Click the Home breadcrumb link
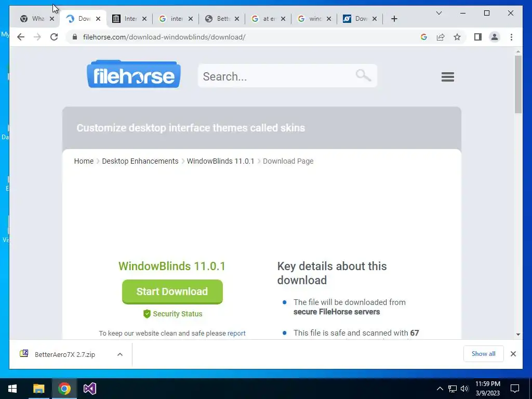Screen dimensions: 532x399 84,161
